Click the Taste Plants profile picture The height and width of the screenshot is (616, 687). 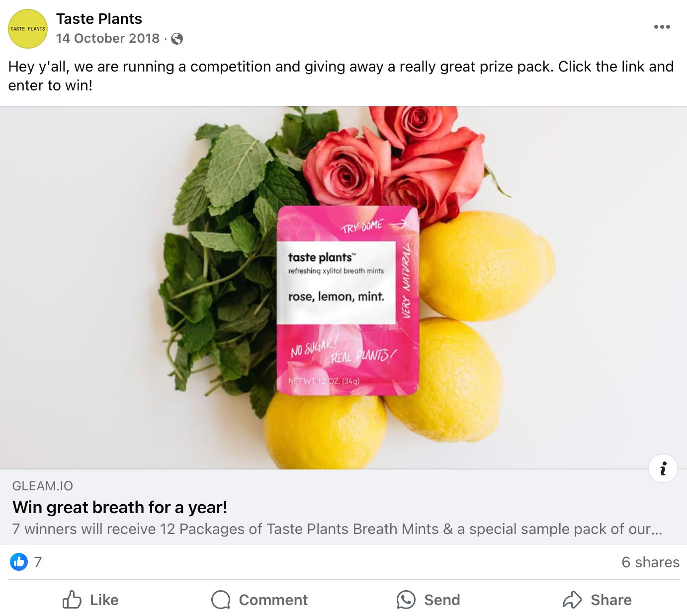(28, 28)
